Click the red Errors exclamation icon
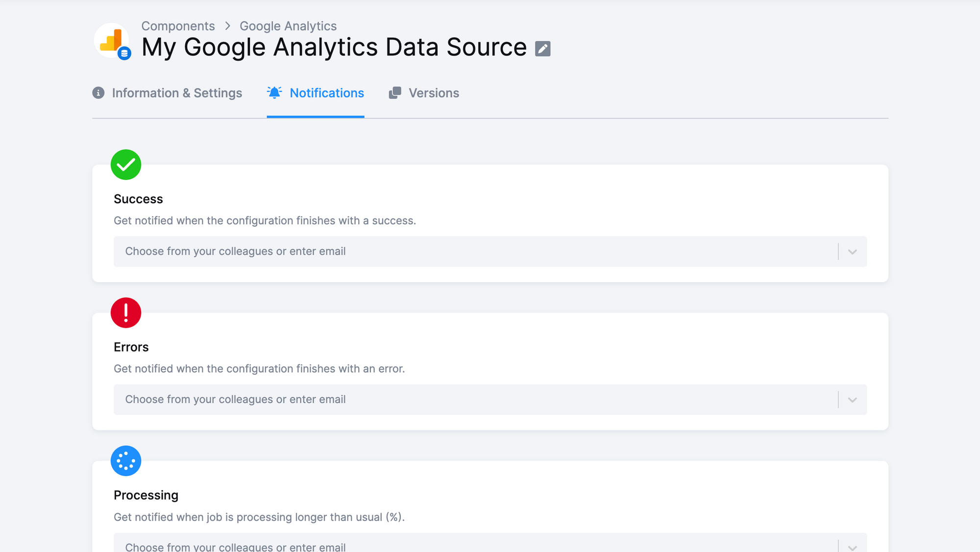This screenshot has width=980, height=552. coord(126,312)
